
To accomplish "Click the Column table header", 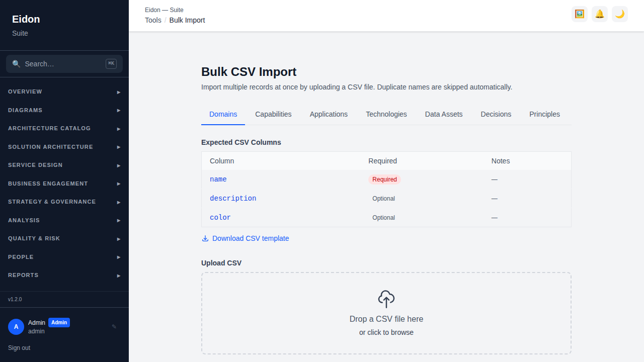I will click(222, 161).
